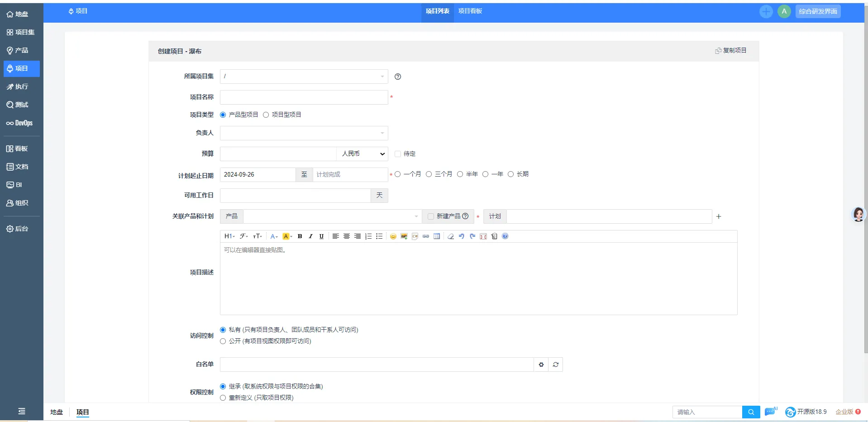Viewport: 868px width, 422px height.
Task: Open whitelist settings gear icon
Action: click(541, 364)
